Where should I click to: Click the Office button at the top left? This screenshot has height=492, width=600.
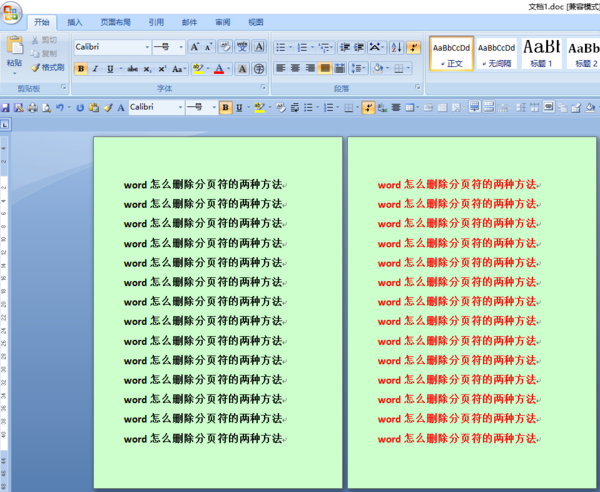coord(11,13)
